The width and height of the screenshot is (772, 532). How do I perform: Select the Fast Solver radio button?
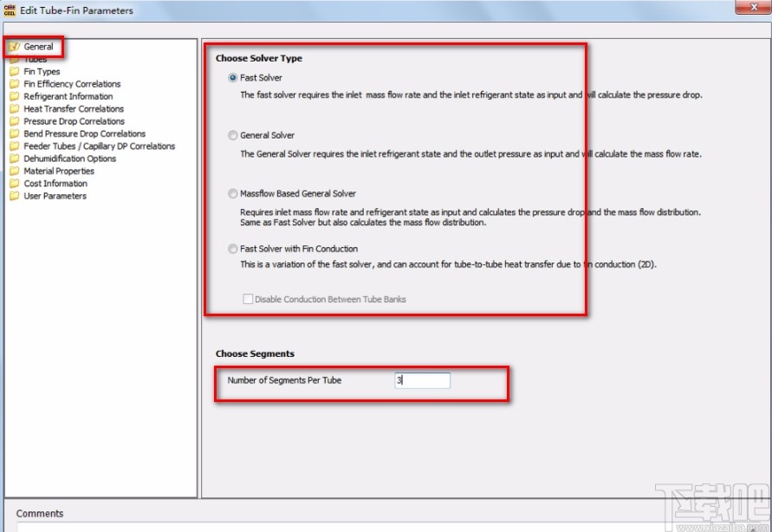tap(233, 78)
